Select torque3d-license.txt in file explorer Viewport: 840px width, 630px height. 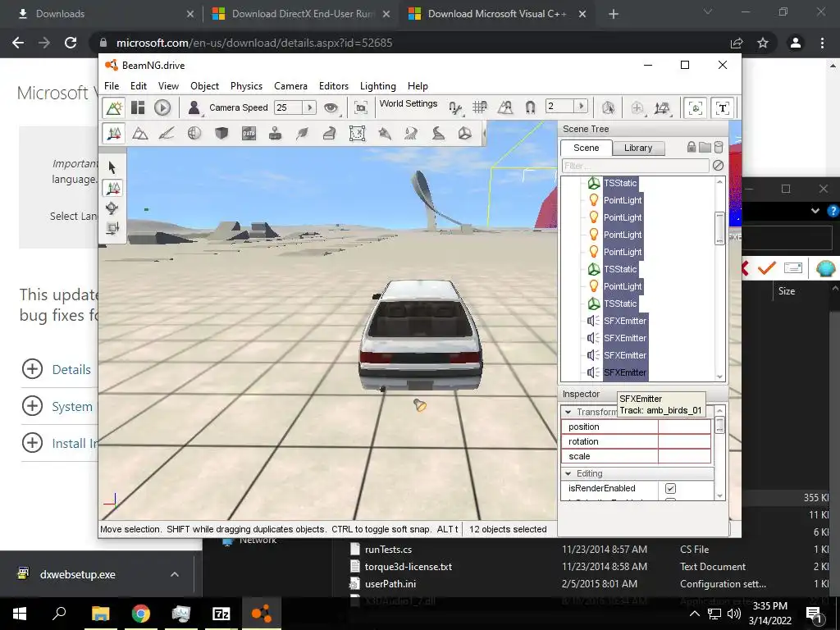409,566
